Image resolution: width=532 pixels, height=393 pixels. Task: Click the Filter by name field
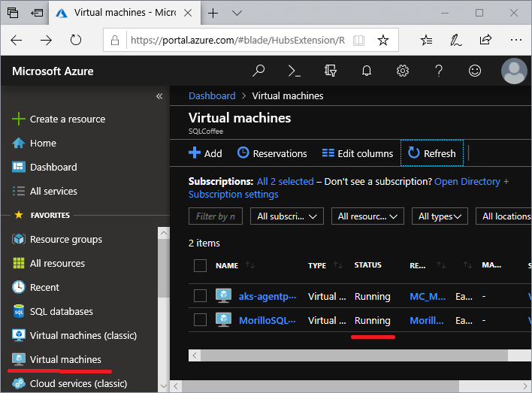click(x=216, y=216)
